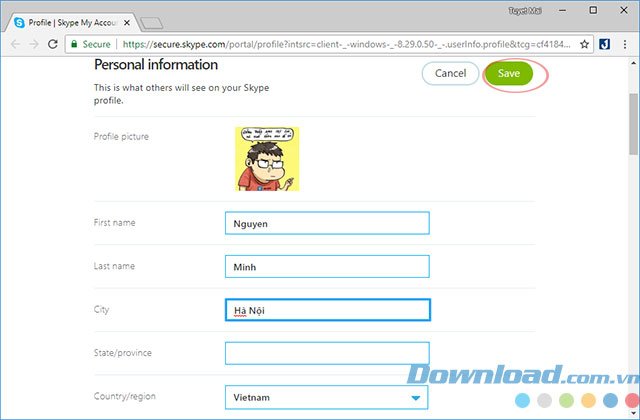
Task: Click the cartoon profile picture thumbnail
Action: (x=267, y=159)
